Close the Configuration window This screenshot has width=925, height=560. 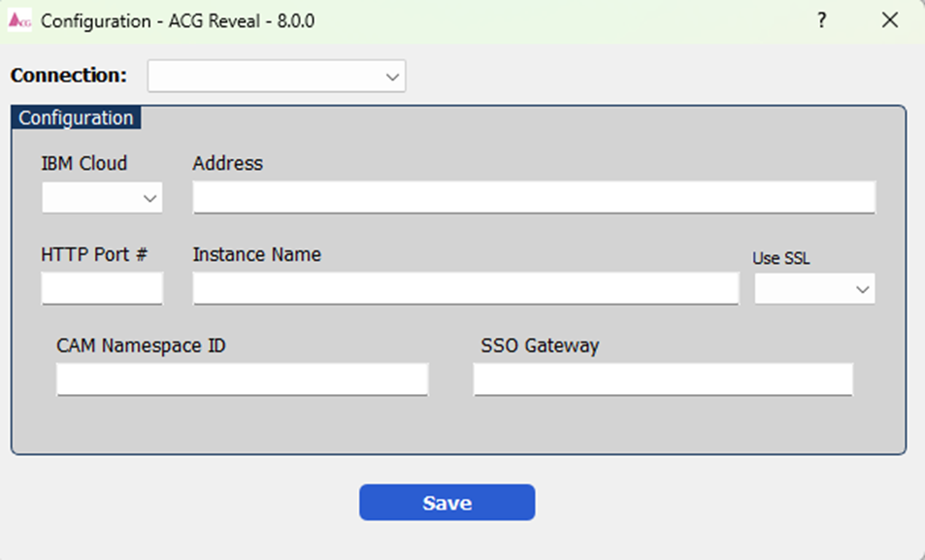(889, 20)
